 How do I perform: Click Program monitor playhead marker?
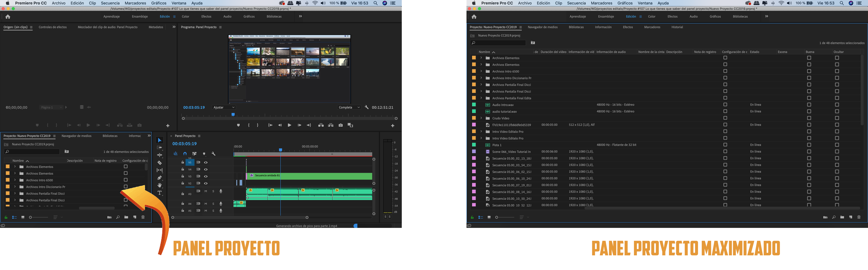(x=233, y=115)
